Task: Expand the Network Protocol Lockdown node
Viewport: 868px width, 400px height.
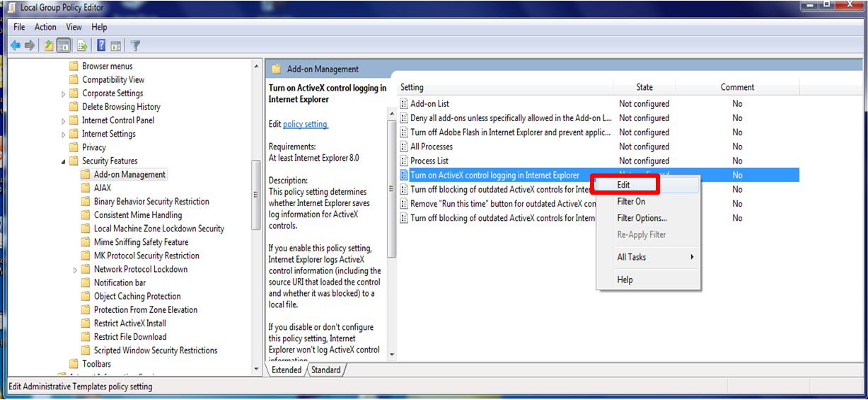Action: 76,270
